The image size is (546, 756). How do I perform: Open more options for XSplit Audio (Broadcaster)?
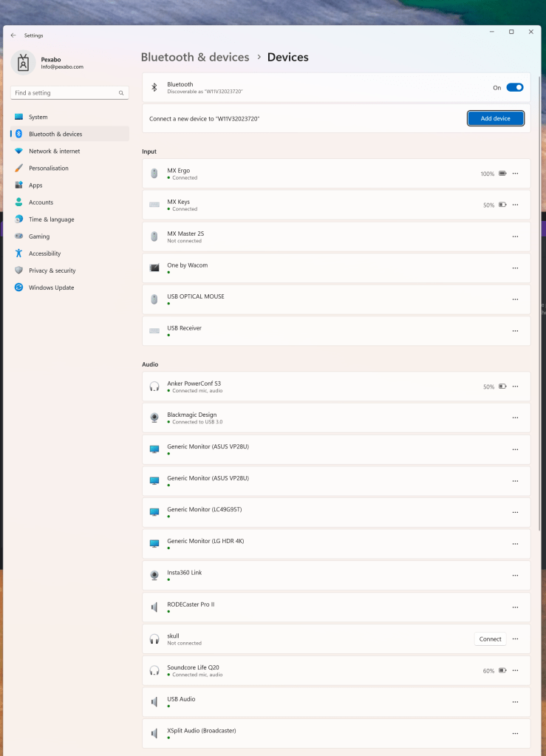click(515, 733)
